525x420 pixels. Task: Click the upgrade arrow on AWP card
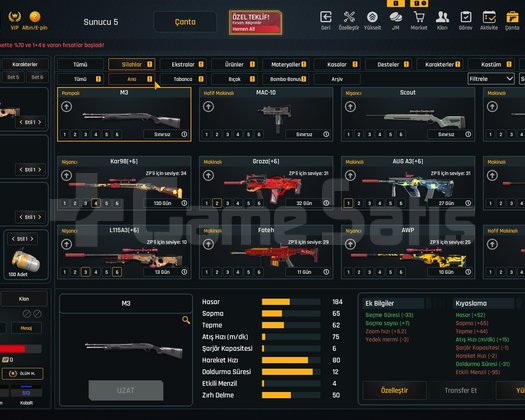(350, 244)
